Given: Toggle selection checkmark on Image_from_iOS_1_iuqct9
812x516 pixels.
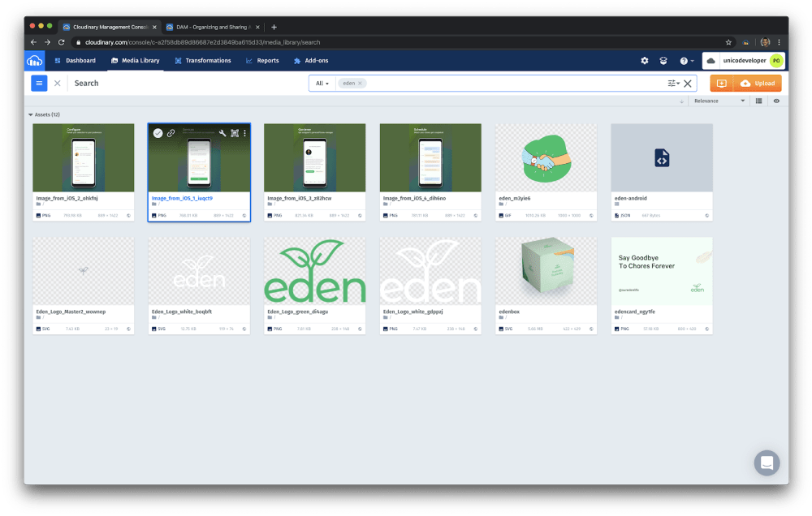Looking at the screenshot, I should click(158, 134).
